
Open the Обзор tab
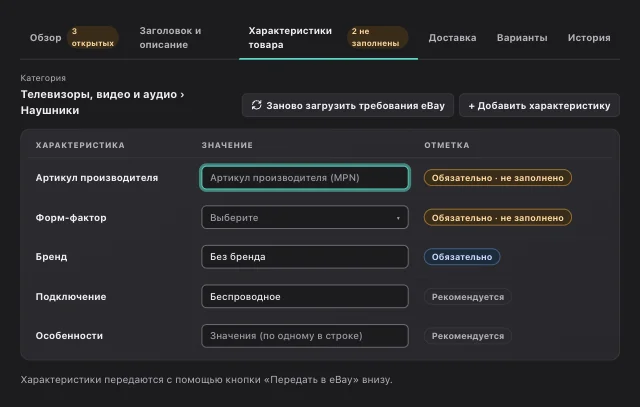(45, 38)
